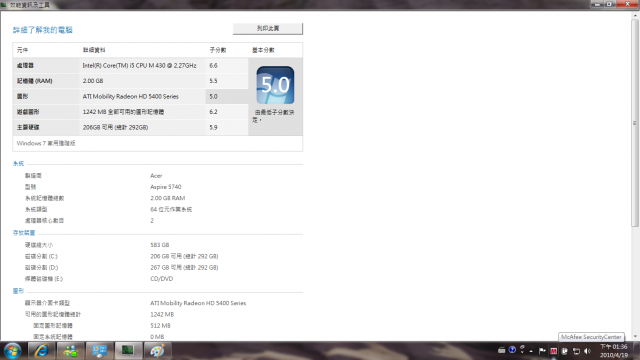This screenshot has width=640, height=360.
Task: Click the scrollbar up arrow
Action: coord(635,16)
